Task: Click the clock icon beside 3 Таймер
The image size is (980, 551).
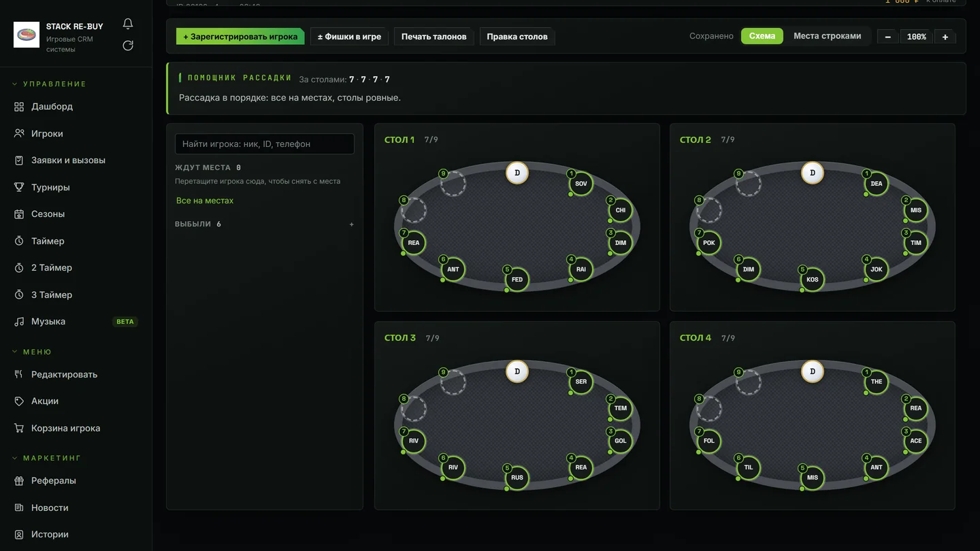Action: [x=19, y=295]
